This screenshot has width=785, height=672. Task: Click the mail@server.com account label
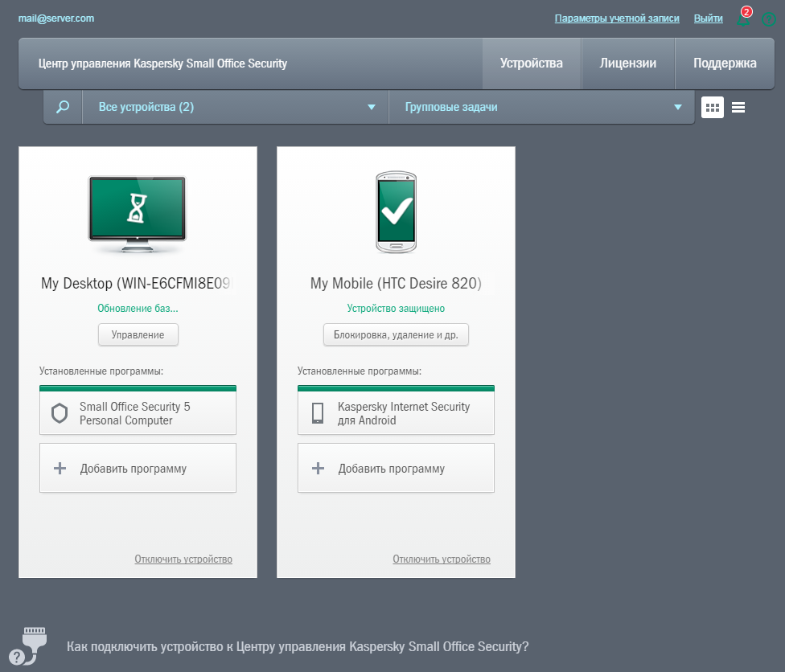tap(56, 18)
